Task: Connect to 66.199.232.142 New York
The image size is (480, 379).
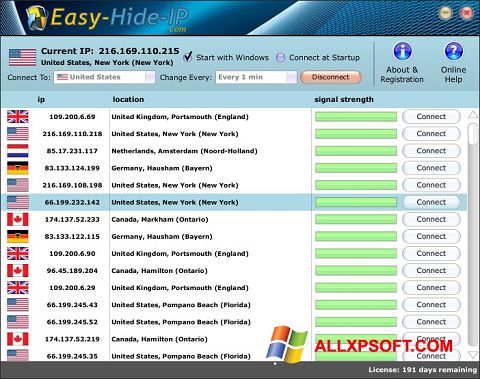Action: (431, 202)
